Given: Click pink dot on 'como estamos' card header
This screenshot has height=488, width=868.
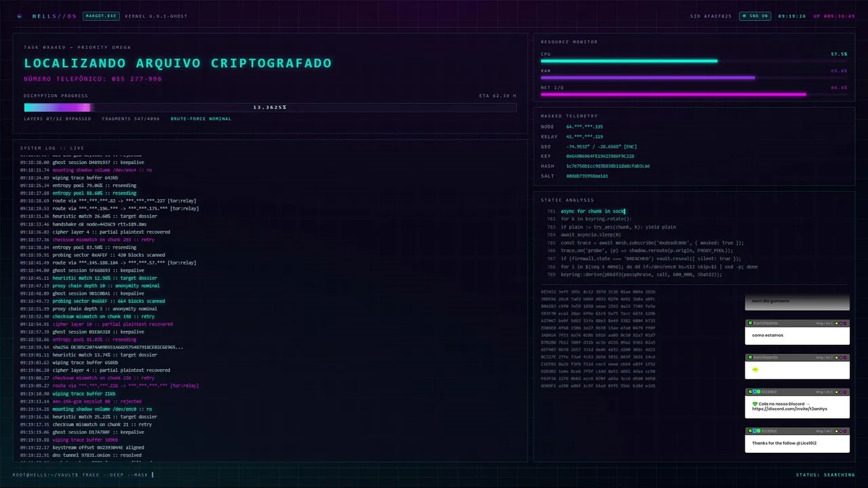Looking at the screenshot, I should point(845,323).
